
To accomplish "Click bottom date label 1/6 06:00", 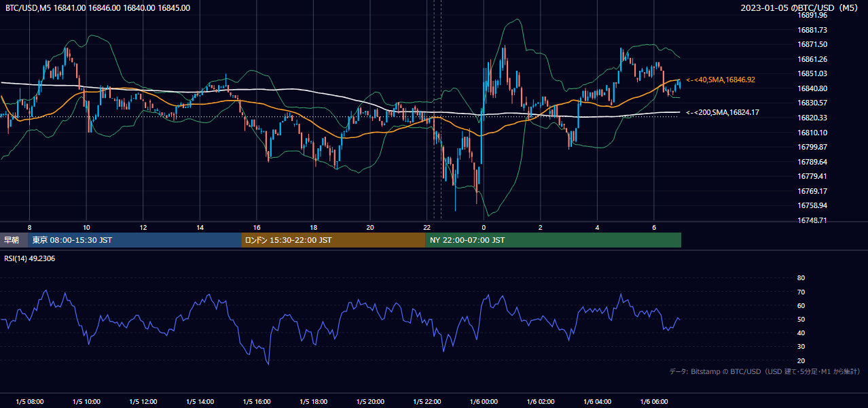I will 654,402.
